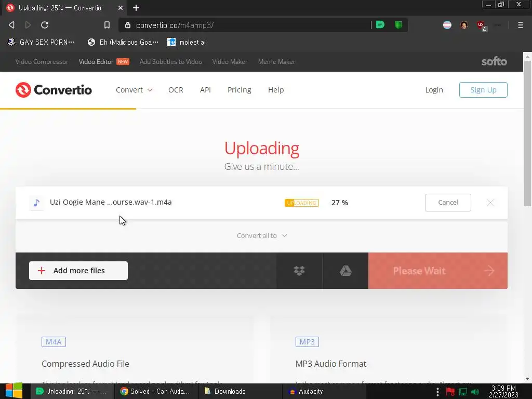
Task: Add file from Dropbox icon
Action: (x=299, y=270)
